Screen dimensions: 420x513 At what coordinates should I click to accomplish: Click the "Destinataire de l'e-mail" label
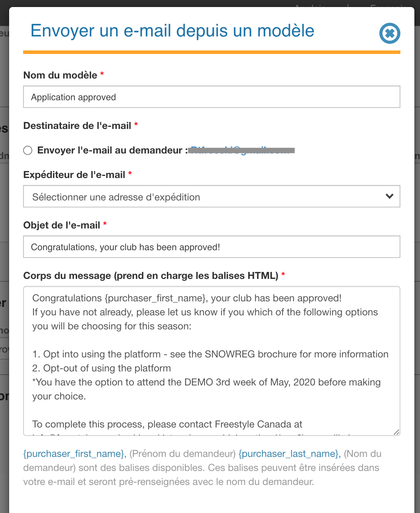tap(77, 125)
